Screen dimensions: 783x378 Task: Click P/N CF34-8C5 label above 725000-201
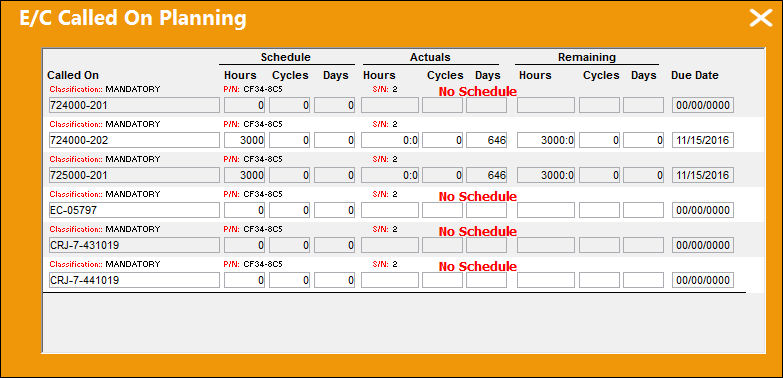point(253,159)
